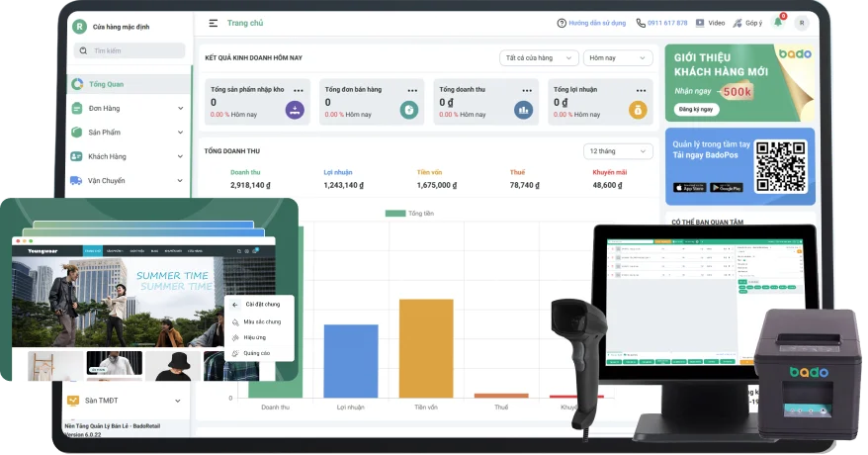Open three-dot menu on Tổng sản phẩm nhập kho
This screenshot has width=868, height=455.
[299, 90]
